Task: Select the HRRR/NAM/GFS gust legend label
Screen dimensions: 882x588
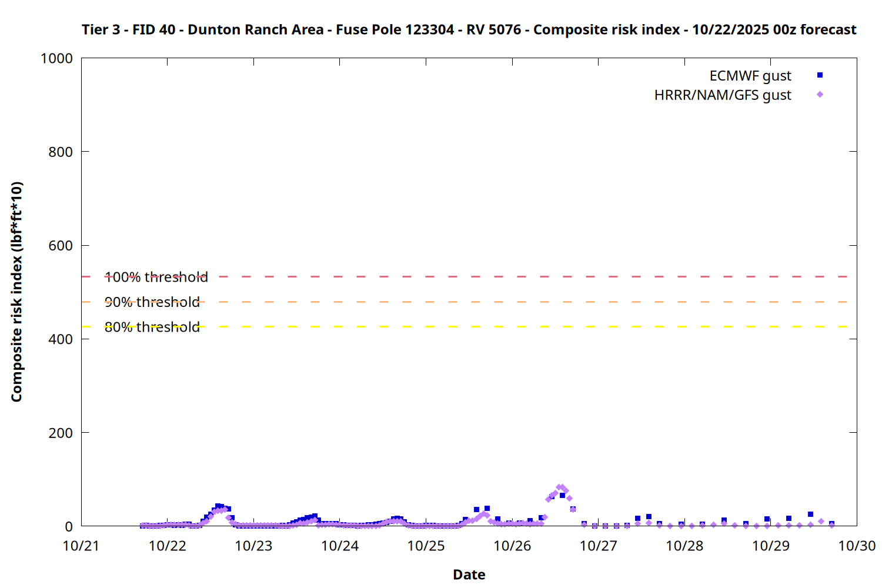Action: click(722, 95)
